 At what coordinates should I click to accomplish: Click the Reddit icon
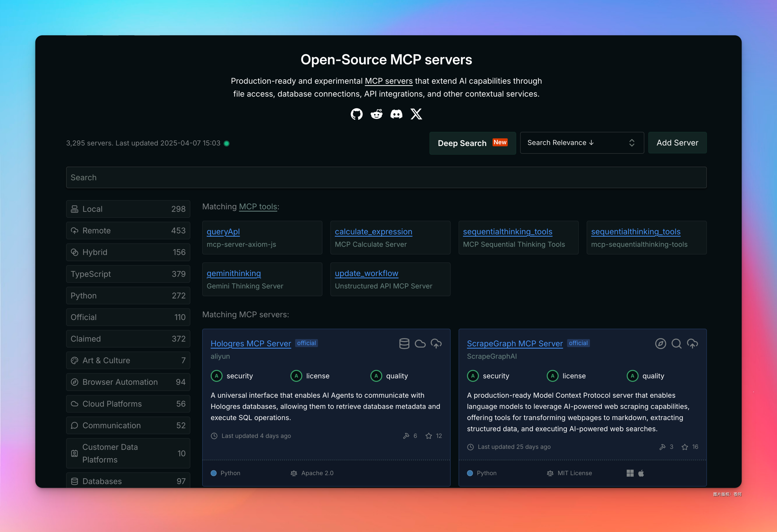(376, 114)
